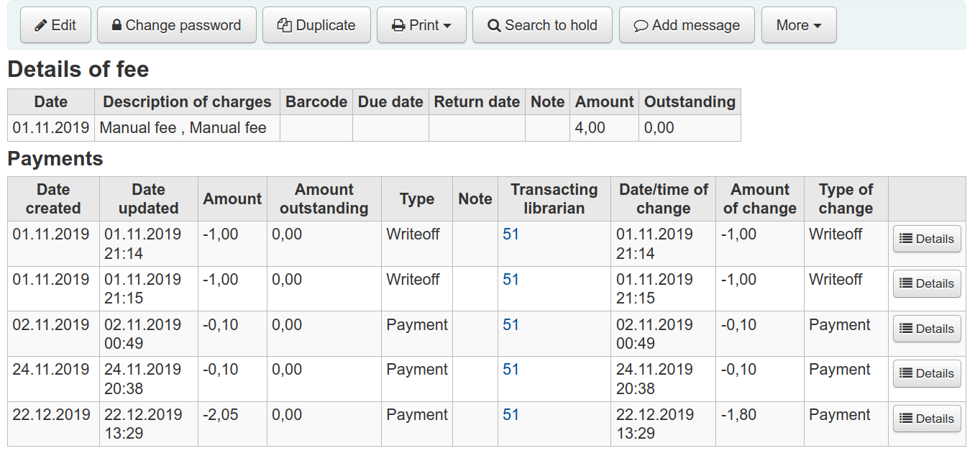
Task: Click the Amount outstanding column header
Action: [324, 199]
